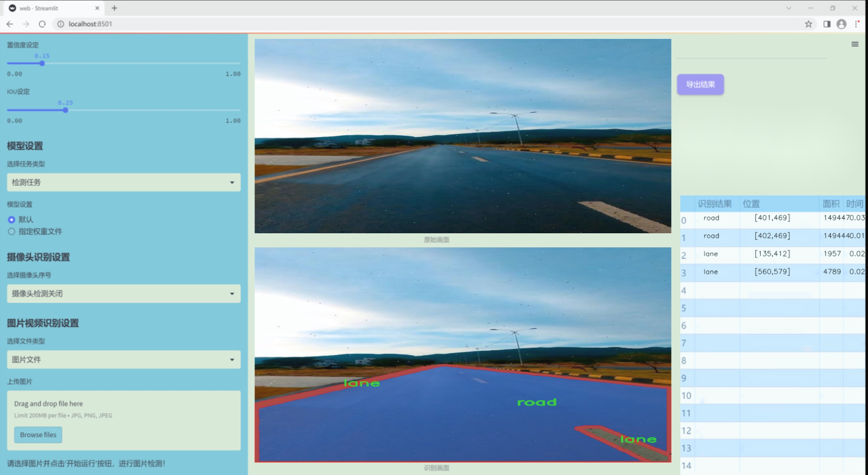This screenshot has width=868, height=475.
Task: Open the 图片文件 file type dropdown
Action: 124,359
